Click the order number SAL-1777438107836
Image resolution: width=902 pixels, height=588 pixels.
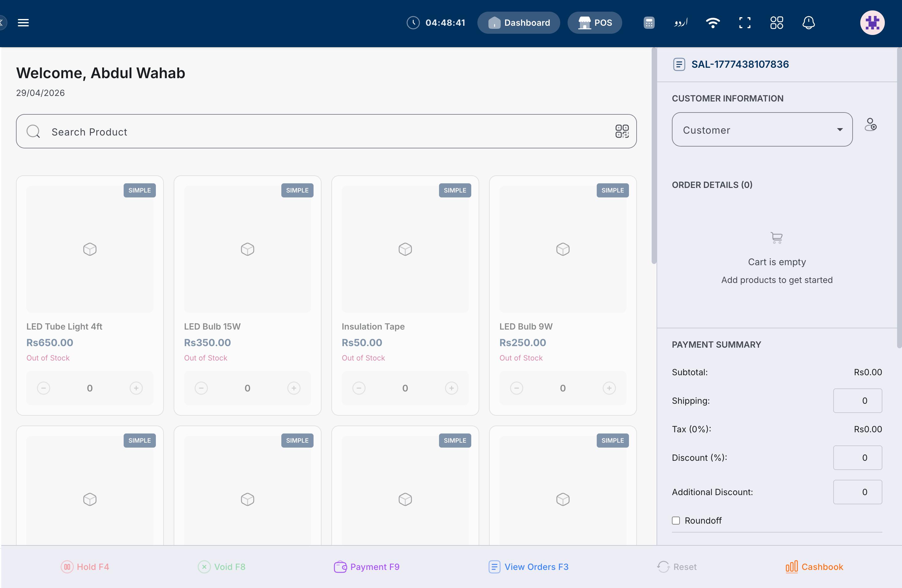(x=740, y=64)
